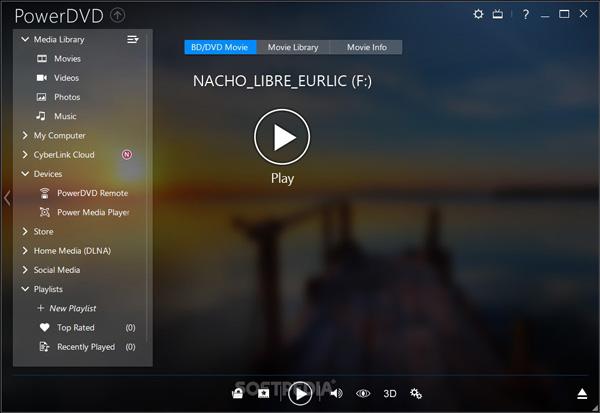Open player settings gears in bottom bar

pyautogui.click(x=416, y=393)
